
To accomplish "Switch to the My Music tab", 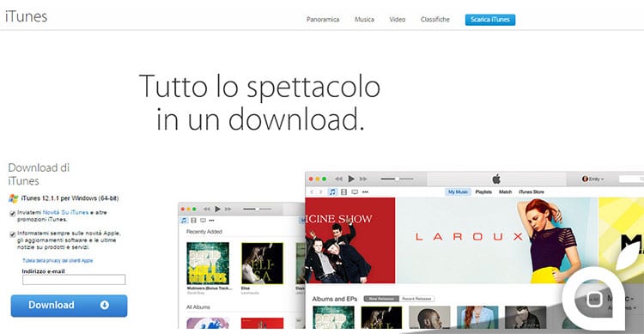I will click(x=458, y=191).
